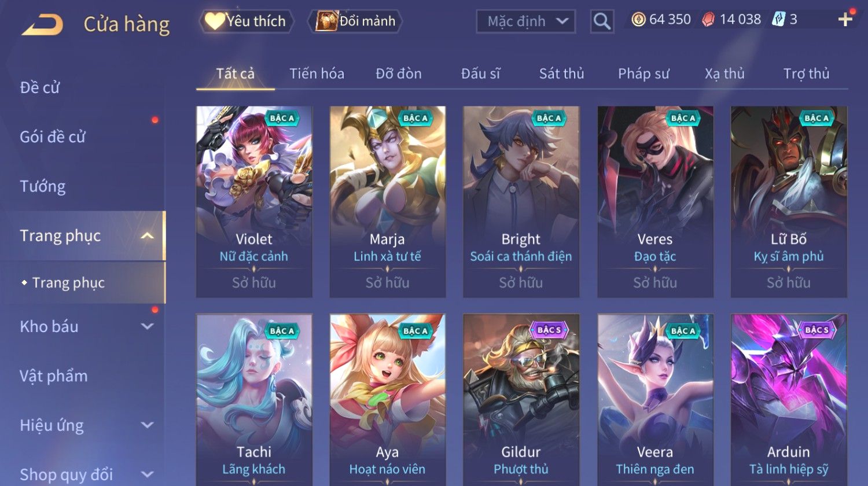Click the red ruby currency icon

point(708,20)
